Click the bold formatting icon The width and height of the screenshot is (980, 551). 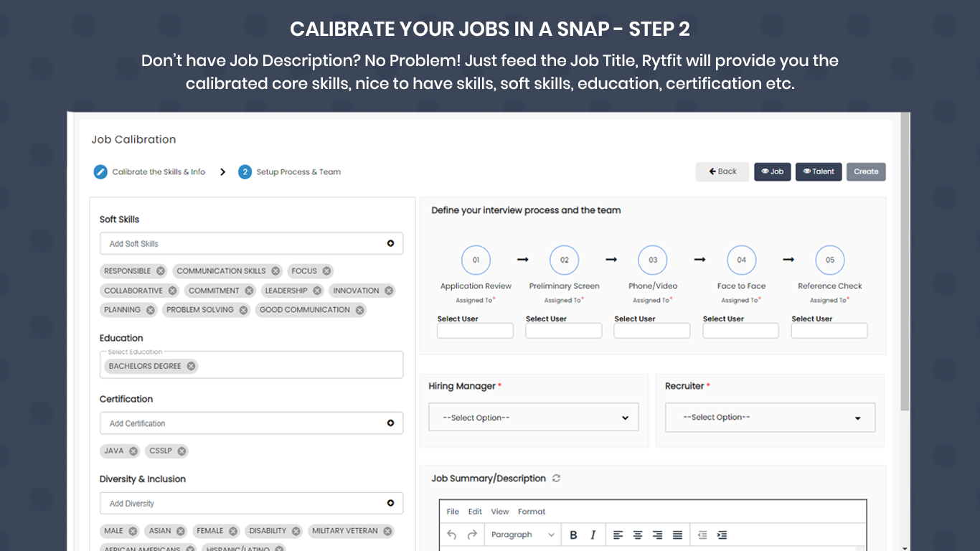(573, 534)
